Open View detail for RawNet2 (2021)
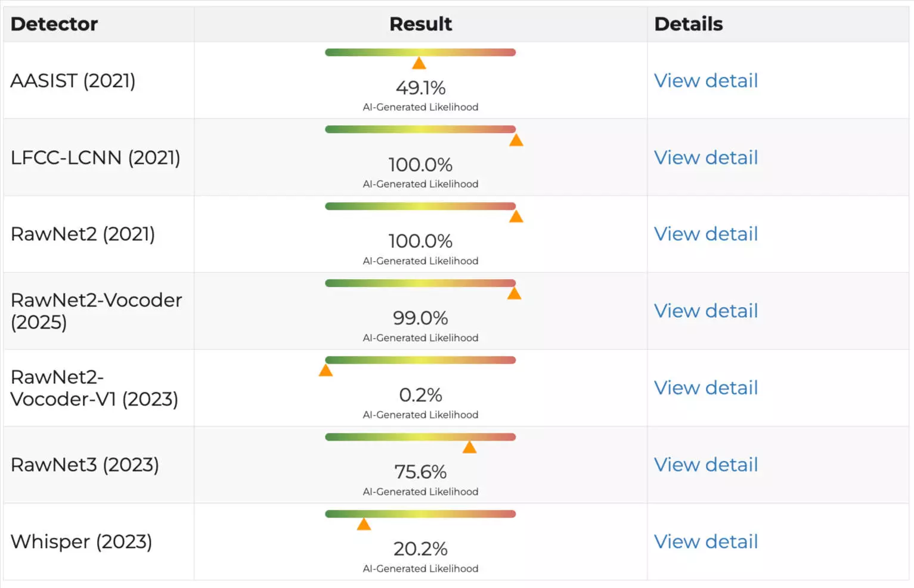This screenshot has height=588, width=914. click(x=705, y=234)
